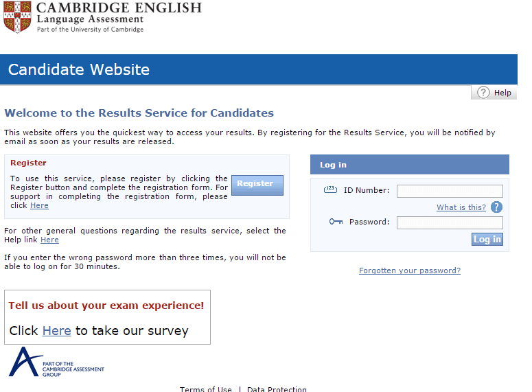Focus the ID Number input field
The height and width of the screenshot is (392, 532).
point(450,191)
